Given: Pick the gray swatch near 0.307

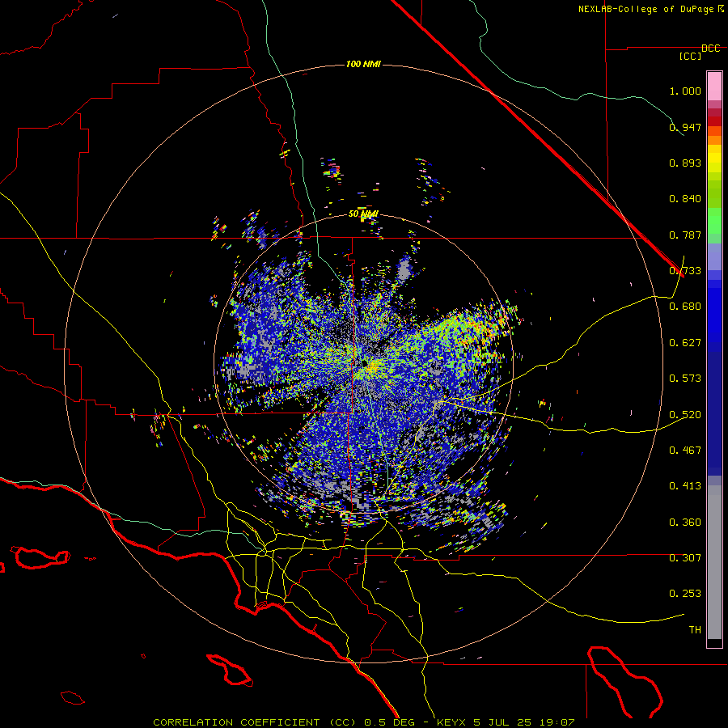Looking at the screenshot, I should 714,562.
